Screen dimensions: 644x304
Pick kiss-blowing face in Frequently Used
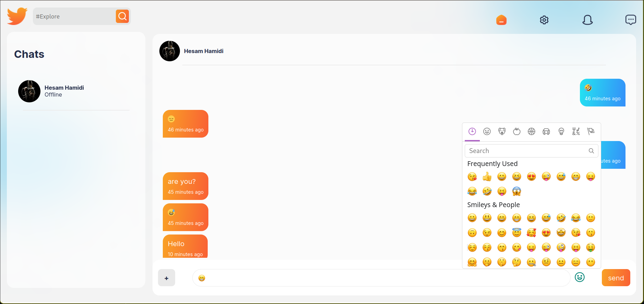tap(472, 177)
